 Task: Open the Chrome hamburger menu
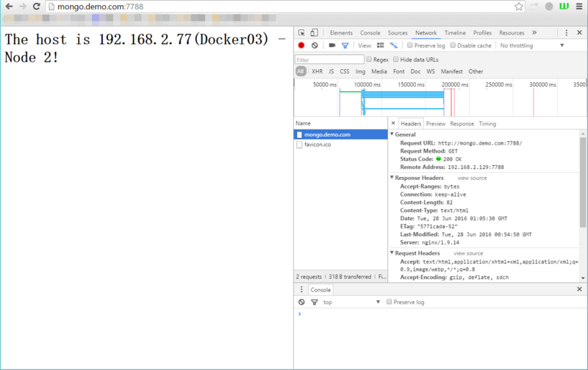coord(579,7)
